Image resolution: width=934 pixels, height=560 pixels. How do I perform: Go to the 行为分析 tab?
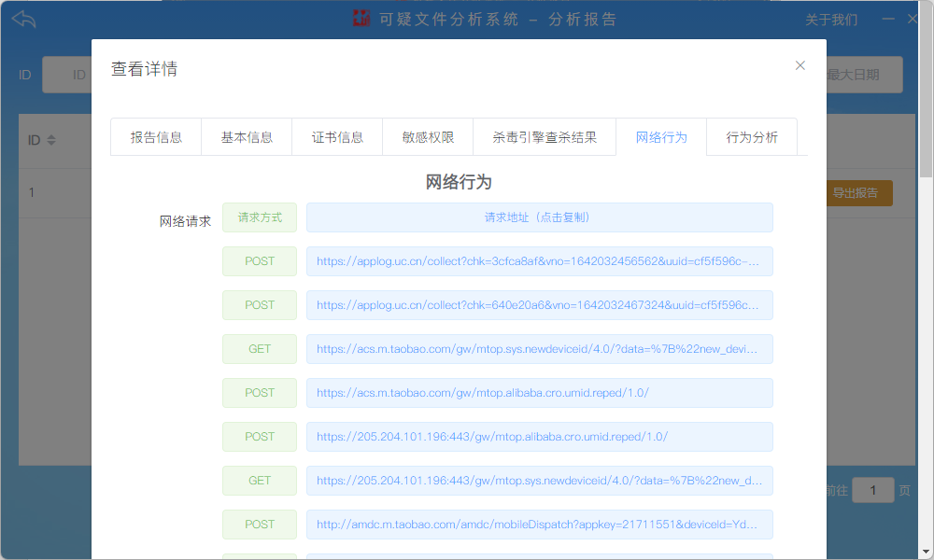[752, 137]
